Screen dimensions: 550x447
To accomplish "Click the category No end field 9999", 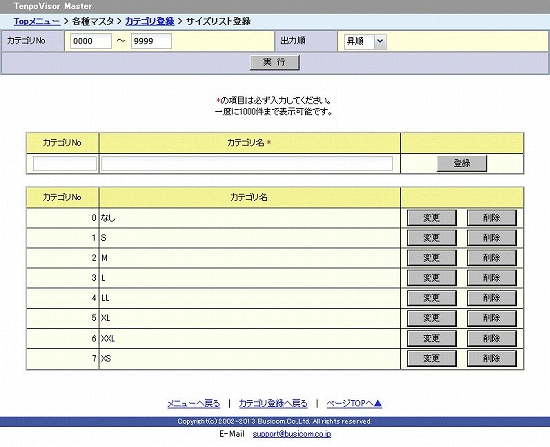I will click(151, 41).
